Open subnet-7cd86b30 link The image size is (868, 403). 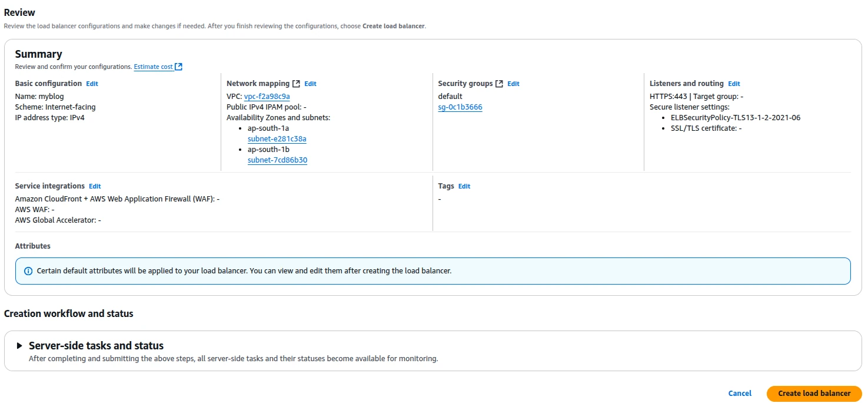(277, 160)
